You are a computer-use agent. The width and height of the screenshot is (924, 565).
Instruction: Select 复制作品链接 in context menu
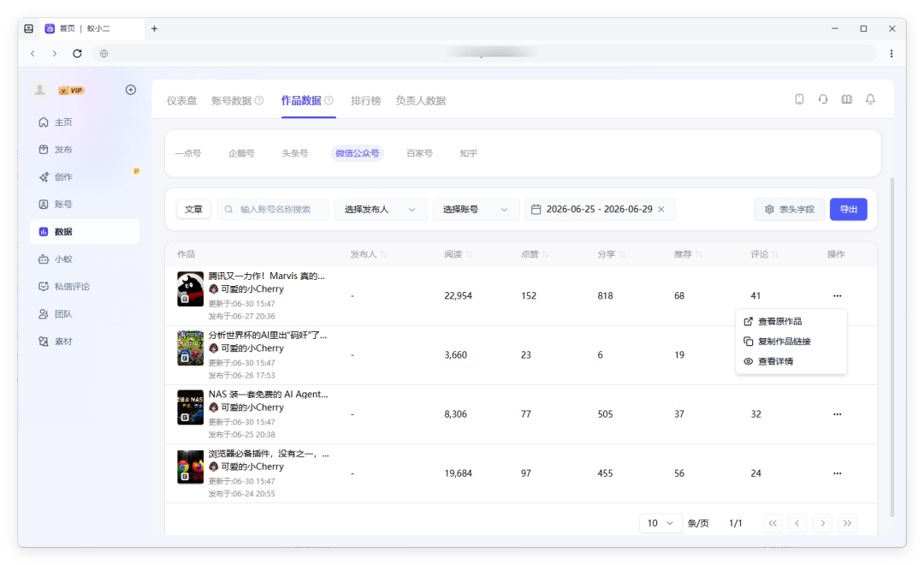[791, 342]
